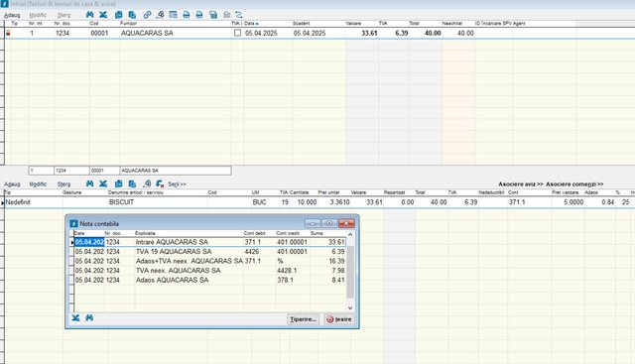The image size is (635, 364).
Task: Click Sterg in the top invoice toolbar
Action: (63, 15)
